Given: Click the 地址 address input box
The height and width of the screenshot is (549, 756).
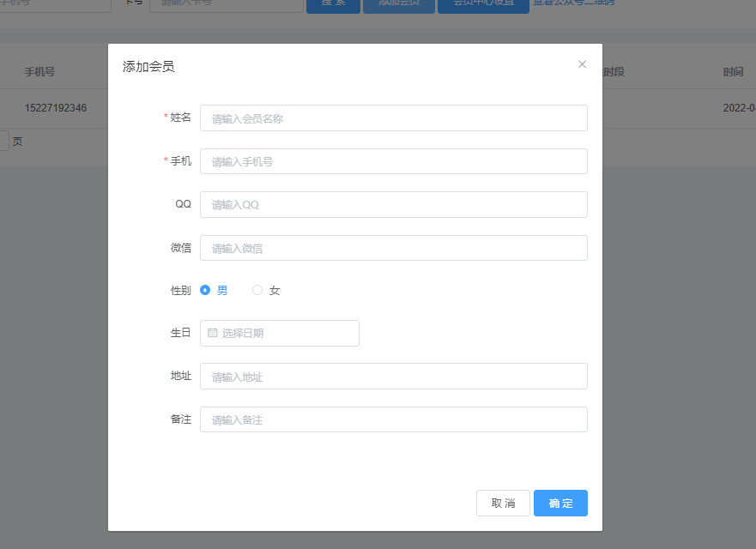Looking at the screenshot, I should [393, 377].
